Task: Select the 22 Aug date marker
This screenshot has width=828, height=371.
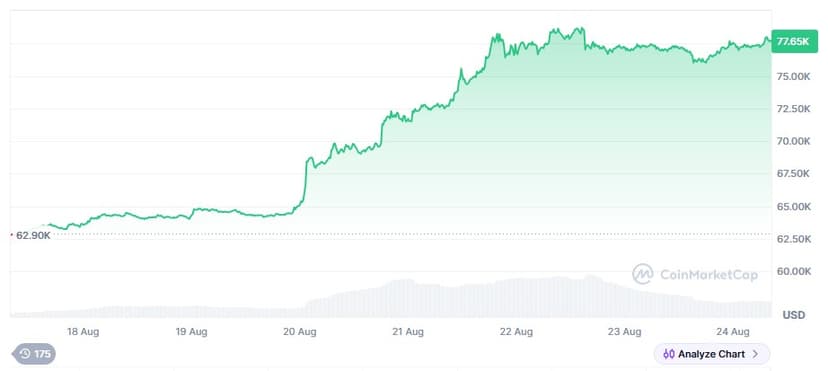Action: [516, 332]
